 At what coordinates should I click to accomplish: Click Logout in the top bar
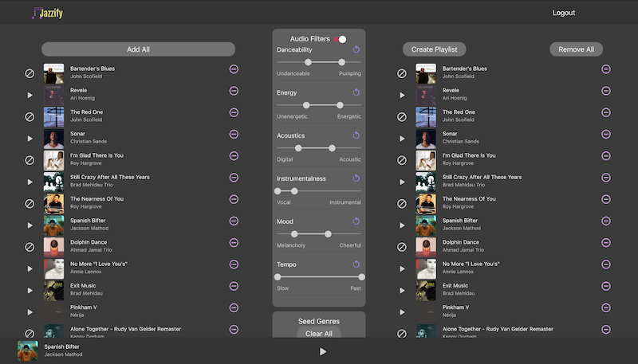(x=563, y=13)
